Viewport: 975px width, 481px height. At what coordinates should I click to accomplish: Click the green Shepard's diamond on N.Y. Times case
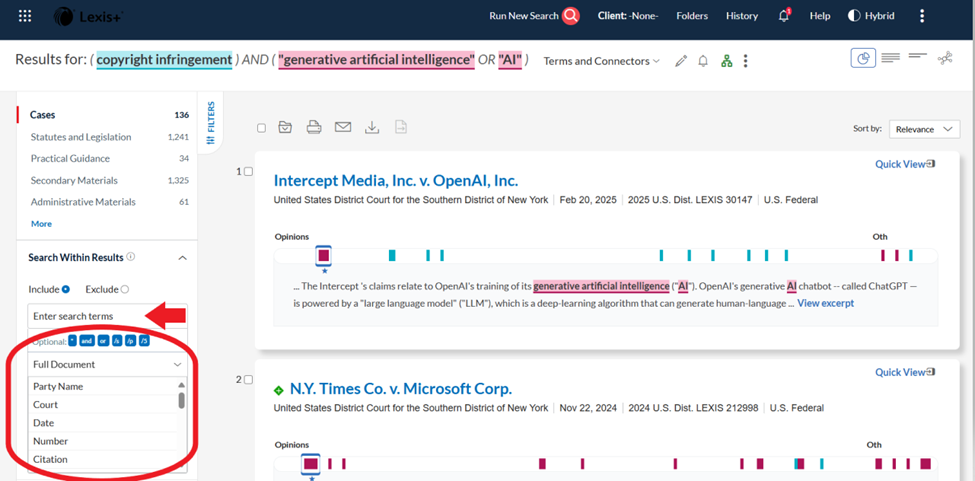[x=279, y=390]
